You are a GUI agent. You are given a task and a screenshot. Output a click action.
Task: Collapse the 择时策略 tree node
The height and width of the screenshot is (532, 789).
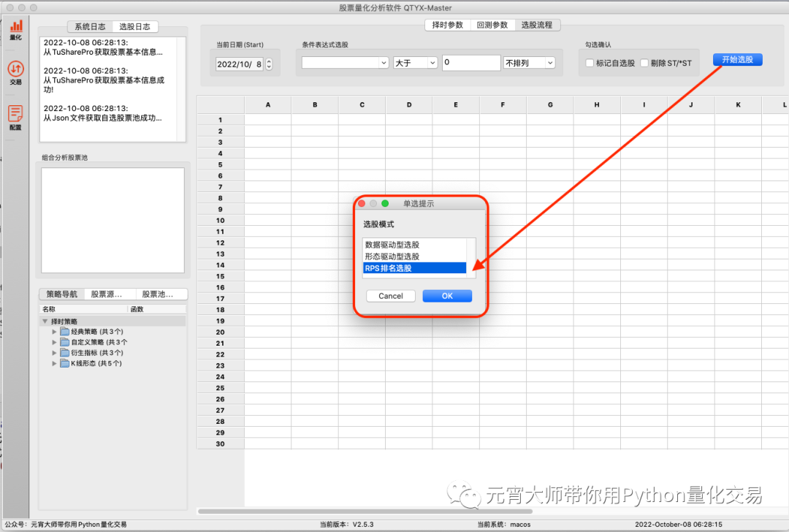pyautogui.click(x=45, y=320)
